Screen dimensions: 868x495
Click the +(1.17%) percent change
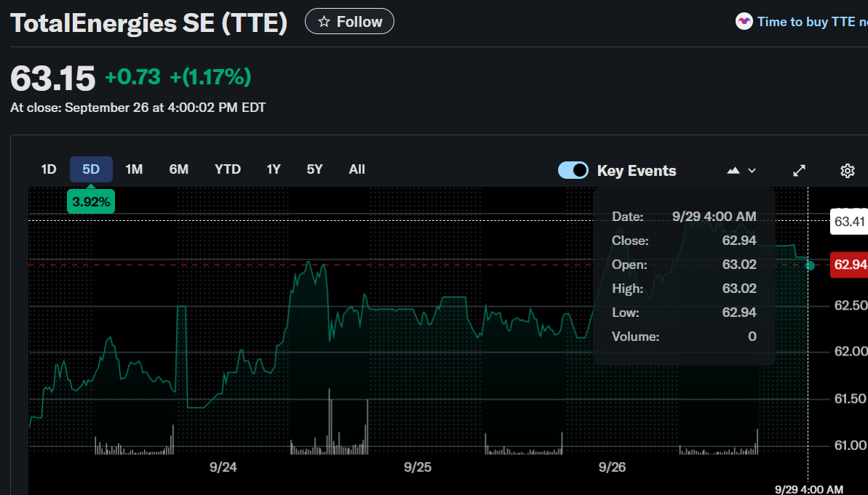tap(210, 77)
